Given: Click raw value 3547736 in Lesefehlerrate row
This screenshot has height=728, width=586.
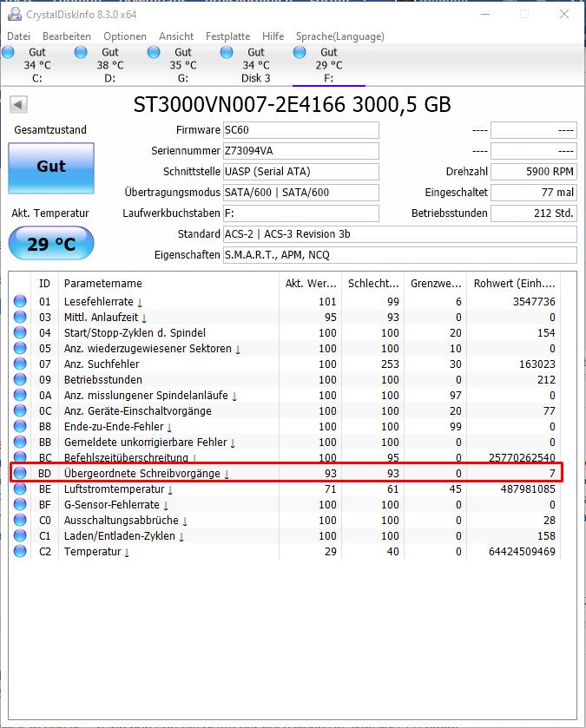Looking at the screenshot, I should (x=534, y=301).
